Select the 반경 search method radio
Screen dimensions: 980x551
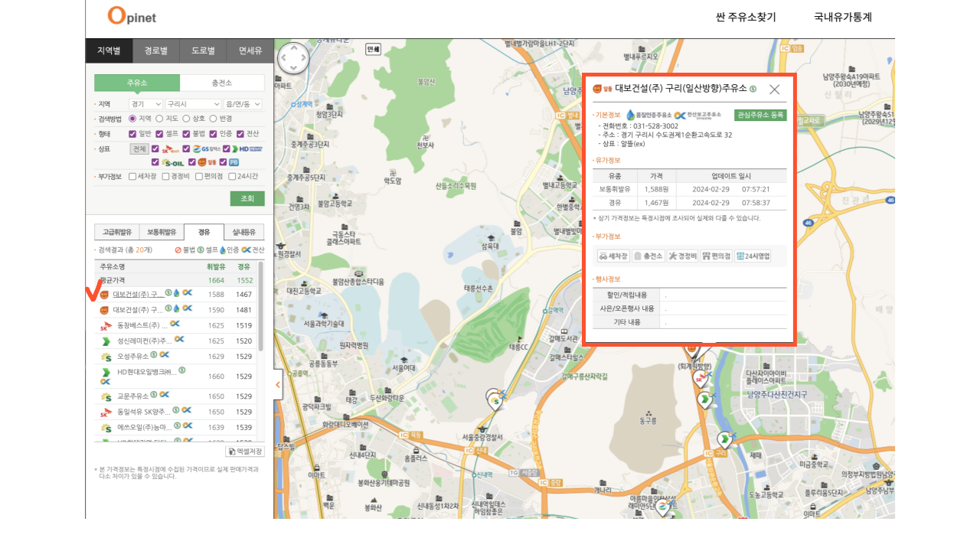tap(213, 119)
